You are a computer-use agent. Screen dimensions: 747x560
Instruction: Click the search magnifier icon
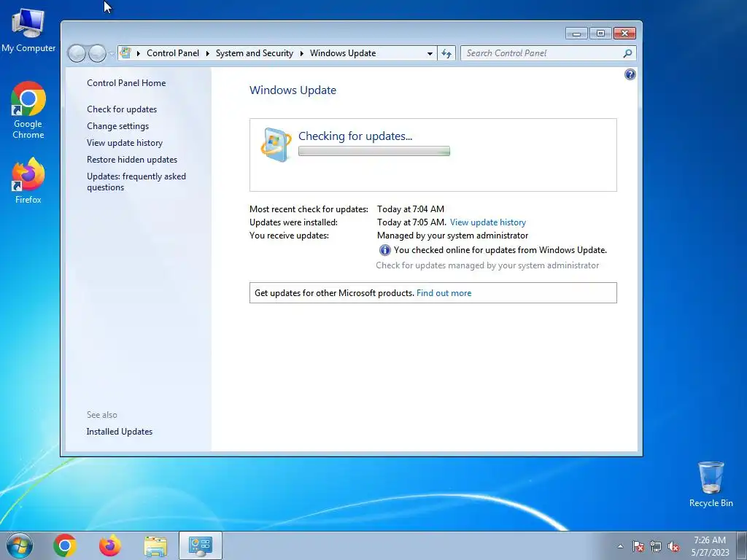point(627,53)
